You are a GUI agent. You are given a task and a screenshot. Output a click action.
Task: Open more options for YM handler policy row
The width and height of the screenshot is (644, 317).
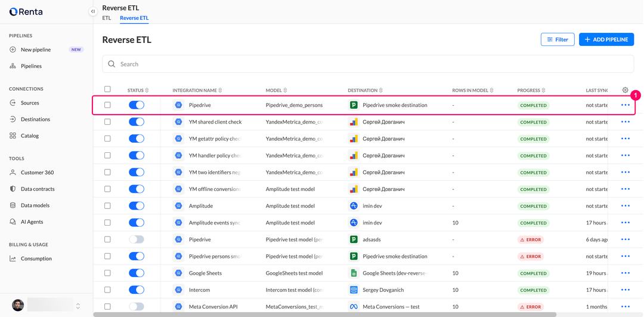[x=626, y=156]
